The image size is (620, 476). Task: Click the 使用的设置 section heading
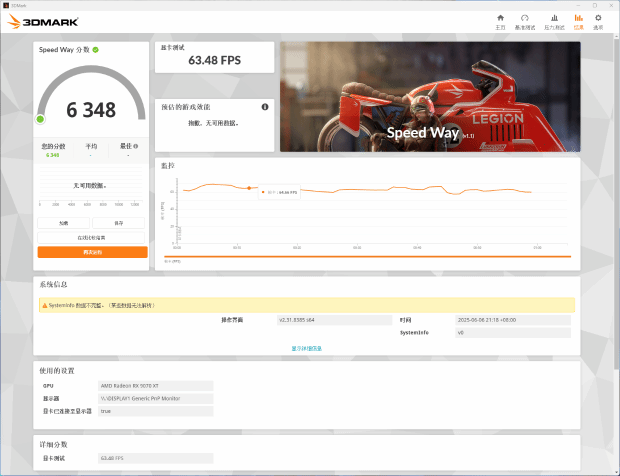(x=57, y=370)
